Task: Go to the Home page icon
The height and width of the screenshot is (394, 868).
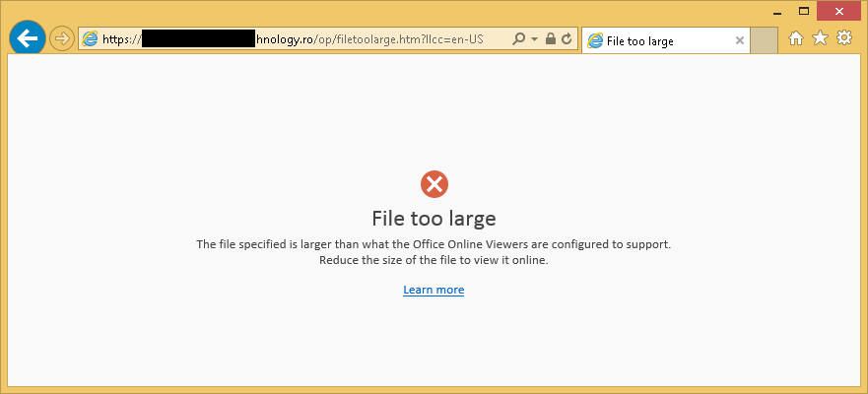Action: coord(796,38)
